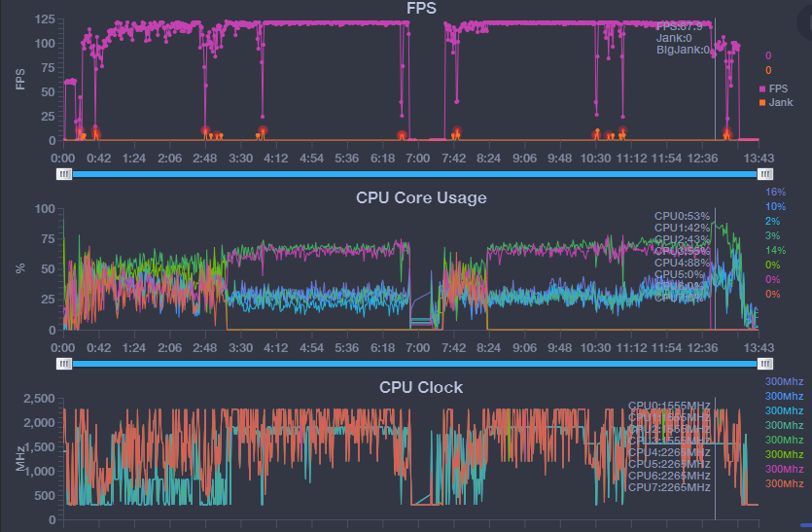Click the 0:00 label on CPU Core Usage axis
Image resolution: width=812 pixels, height=532 pixels.
pyautogui.click(x=62, y=347)
